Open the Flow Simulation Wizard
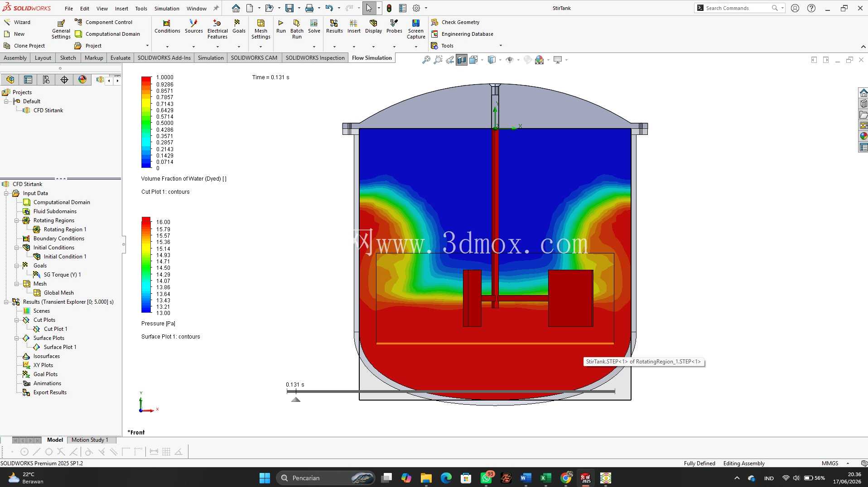 17,22
